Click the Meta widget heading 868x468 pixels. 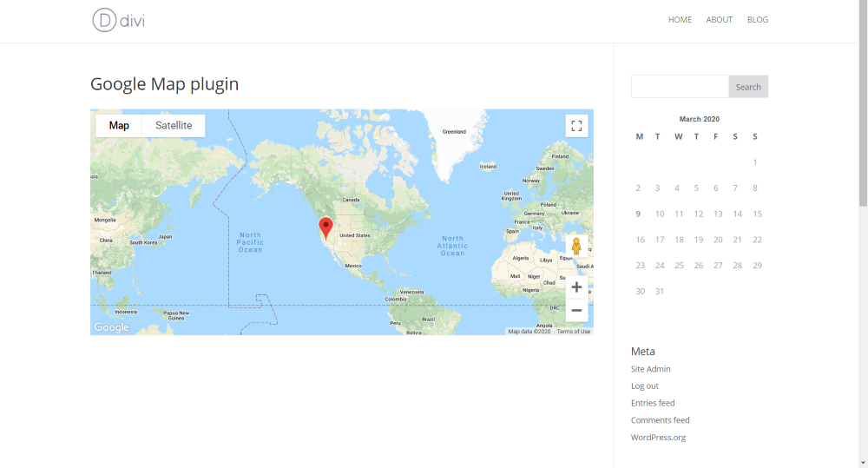coord(642,351)
